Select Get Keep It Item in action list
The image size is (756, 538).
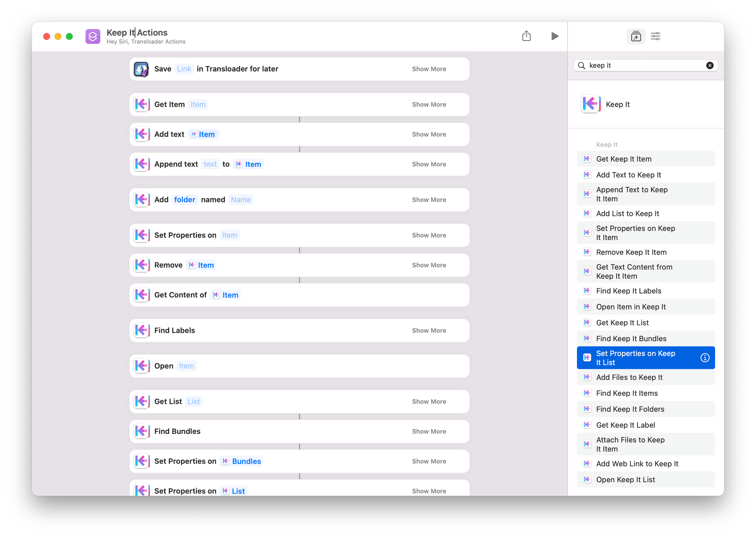pyautogui.click(x=646, y=159)
